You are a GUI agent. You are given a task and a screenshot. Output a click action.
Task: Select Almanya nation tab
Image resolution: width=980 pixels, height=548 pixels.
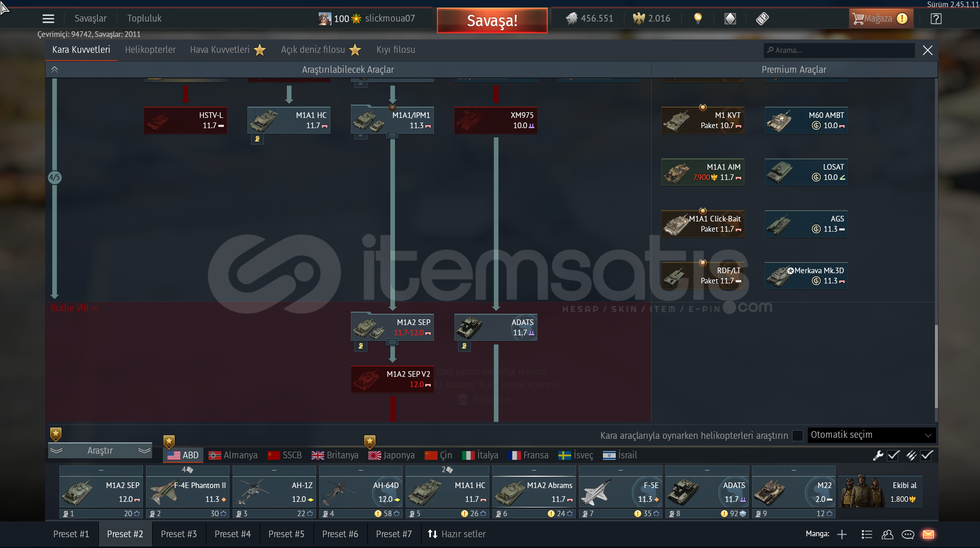tap(233, 455)
